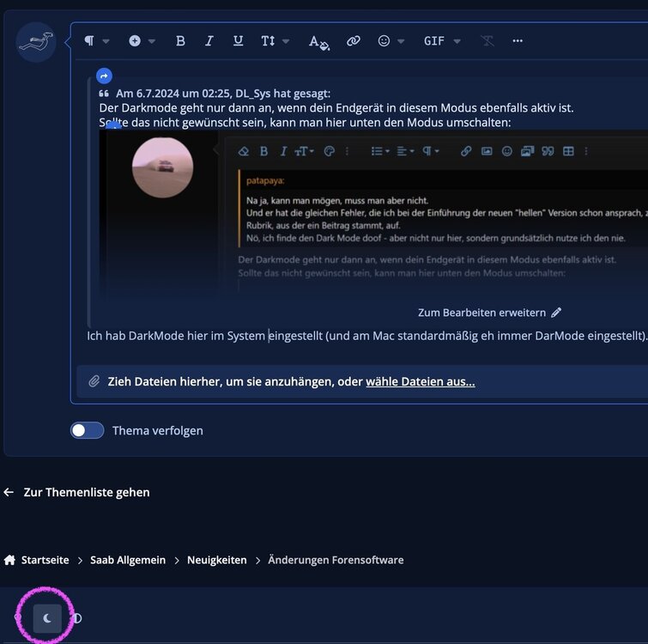Toggle underline formatting

pos(238,40)
